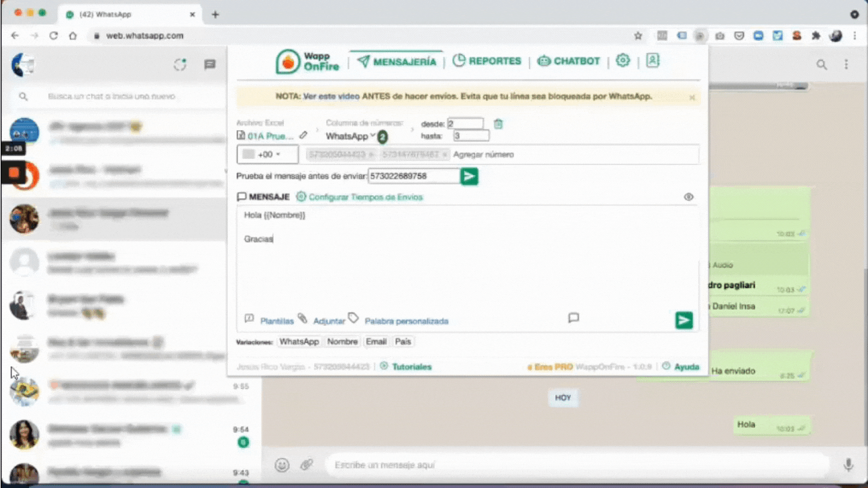Screen dimensions: 868x488
Task: Send the test message with green arrow
Action: pos(469,176)
